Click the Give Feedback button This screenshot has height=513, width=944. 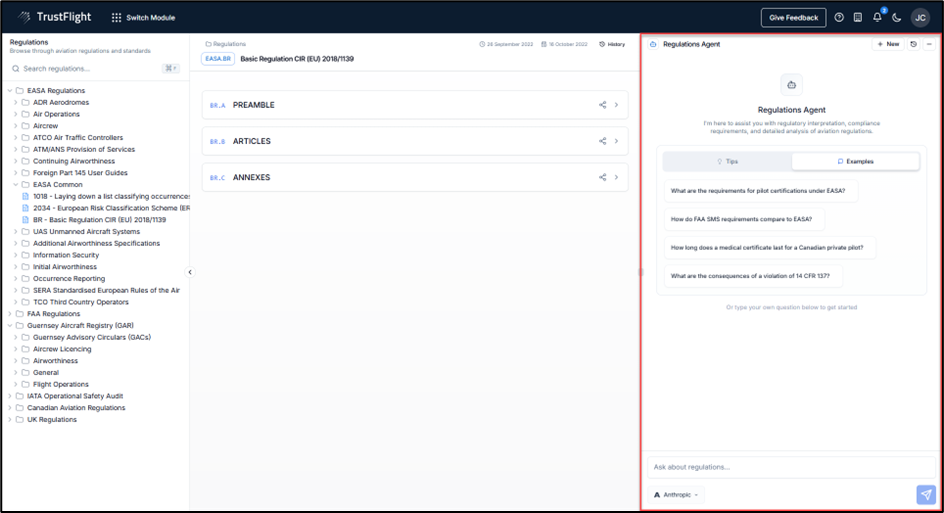[x=793, y=17]
